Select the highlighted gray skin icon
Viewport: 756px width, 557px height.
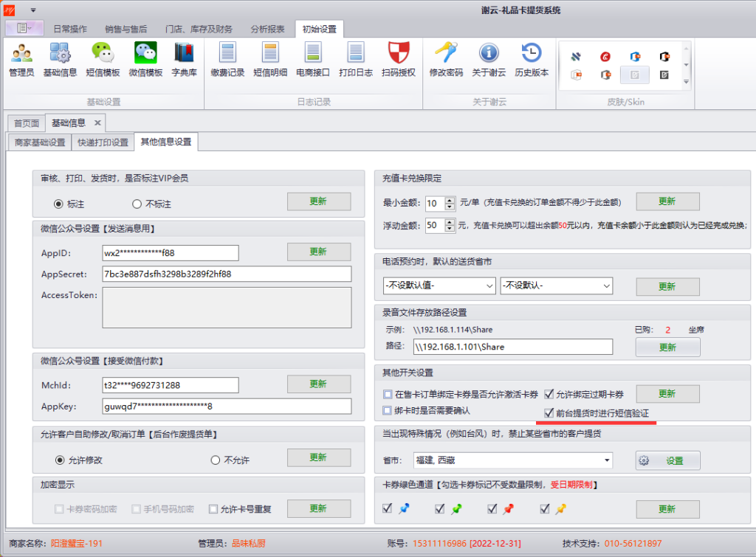[635, 75]
